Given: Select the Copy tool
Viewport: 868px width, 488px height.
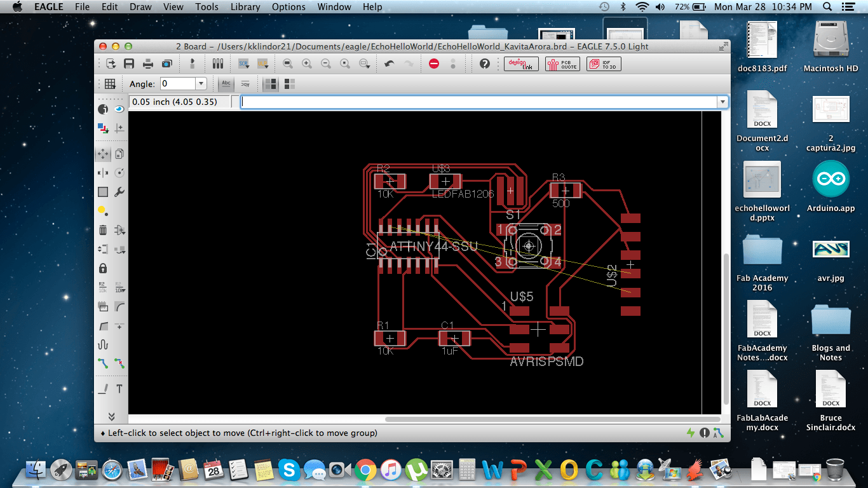Looking at the screenshot, I should 119,154.
